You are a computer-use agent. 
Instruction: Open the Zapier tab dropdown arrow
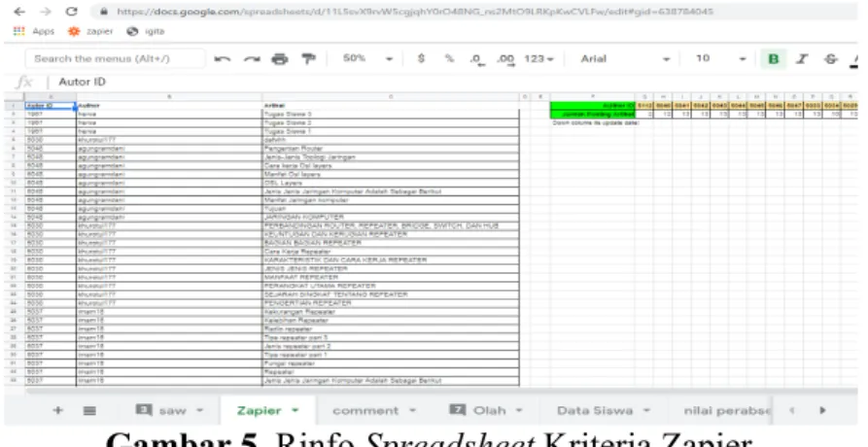point(295,410)
